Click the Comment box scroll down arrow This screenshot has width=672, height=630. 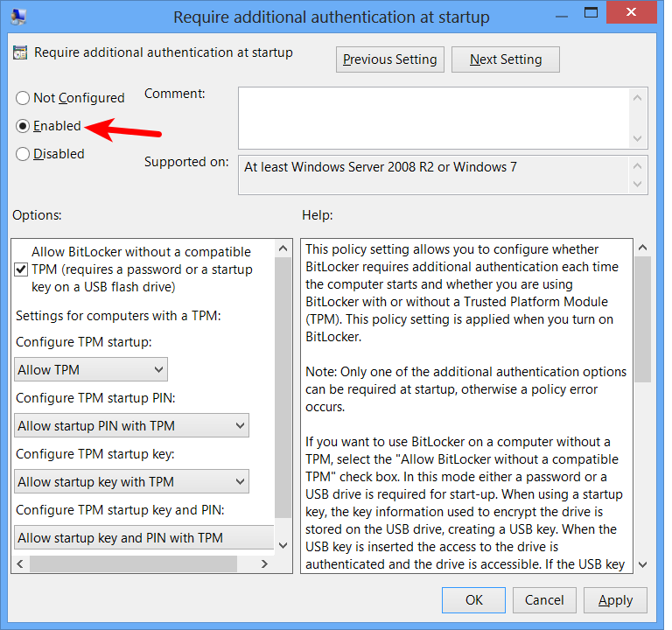(x=638, y=138)
